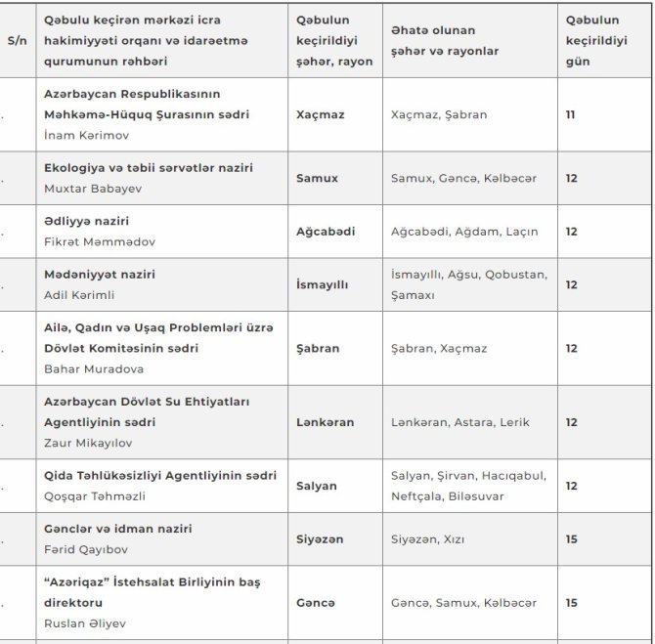Click the 'S/n' column header
This screenshot has width=655, height=644.
(18, 40)
